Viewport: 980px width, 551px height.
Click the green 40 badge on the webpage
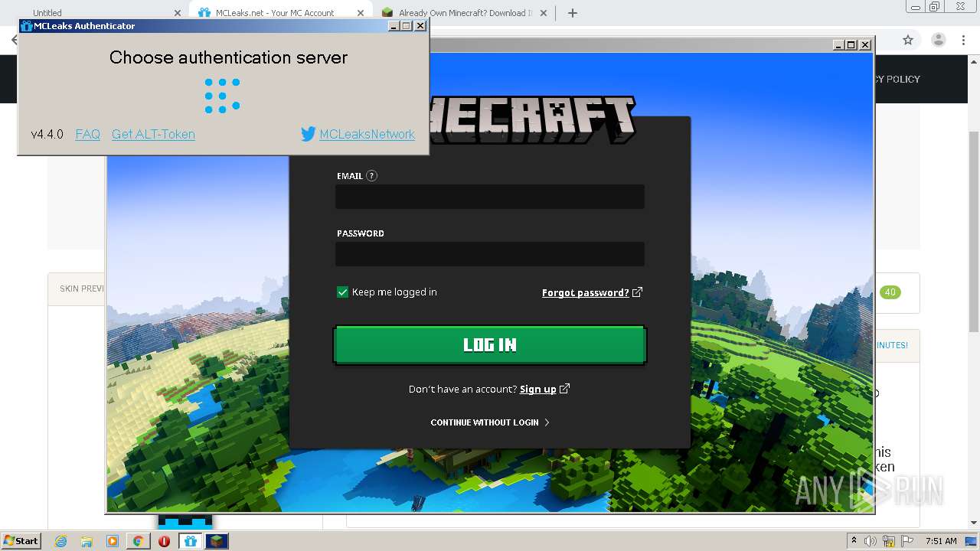coord(890,292)
